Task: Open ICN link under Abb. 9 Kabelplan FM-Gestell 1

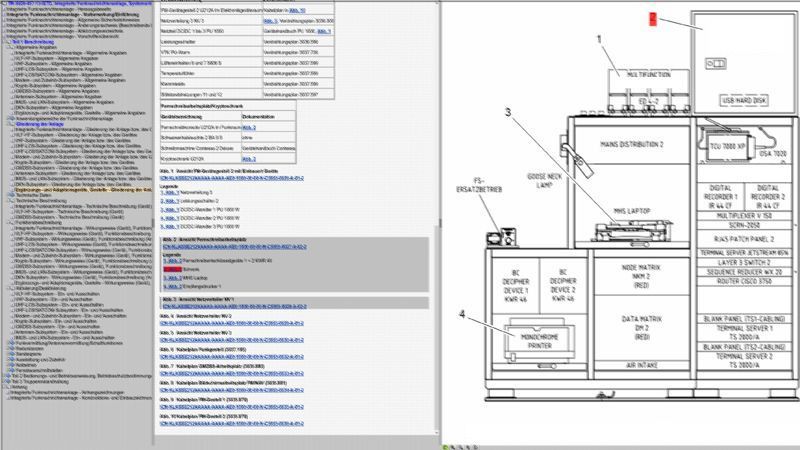Action: pyautogui.click(x=232, y=407)
